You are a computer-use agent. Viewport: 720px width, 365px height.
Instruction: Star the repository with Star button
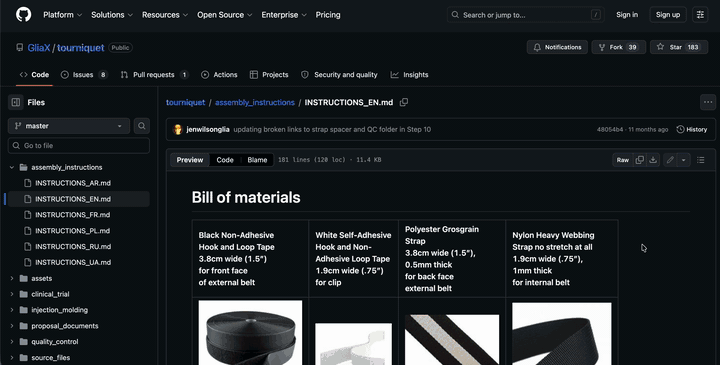tap(679, 47)
